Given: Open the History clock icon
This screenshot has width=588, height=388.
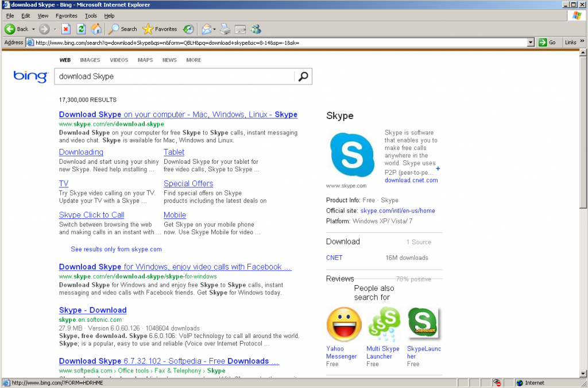Looking at the screenshot, I should click(188, 29).
